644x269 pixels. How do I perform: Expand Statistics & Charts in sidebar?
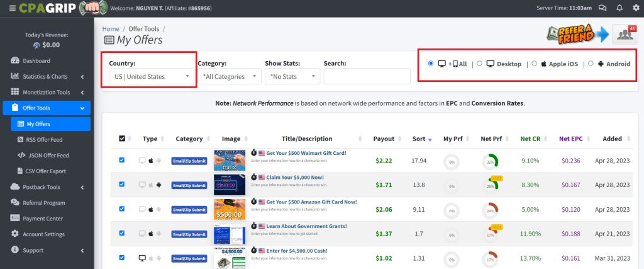click(x=45, y=76)
